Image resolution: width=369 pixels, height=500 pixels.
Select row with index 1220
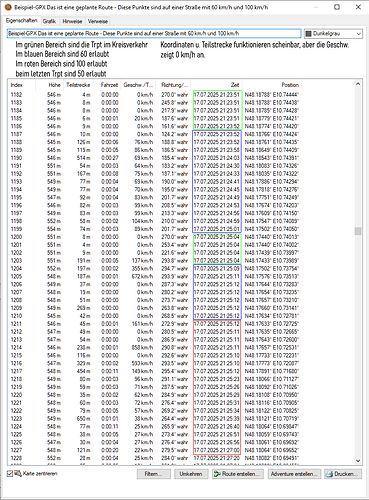coord(155,395)
